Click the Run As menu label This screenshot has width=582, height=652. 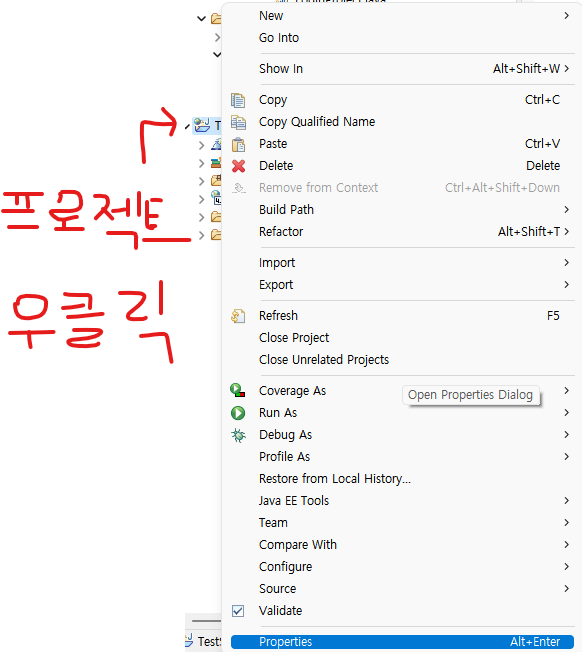point(278,413)
